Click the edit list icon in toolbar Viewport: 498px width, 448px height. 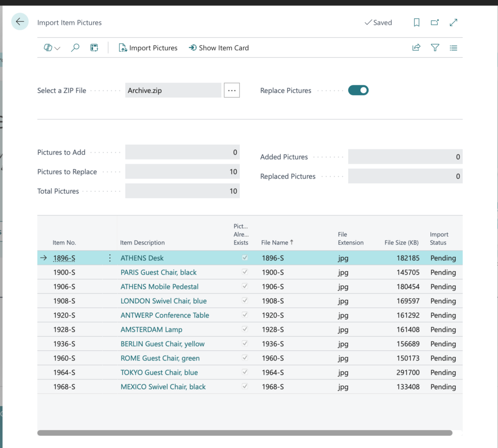[94, 48]
